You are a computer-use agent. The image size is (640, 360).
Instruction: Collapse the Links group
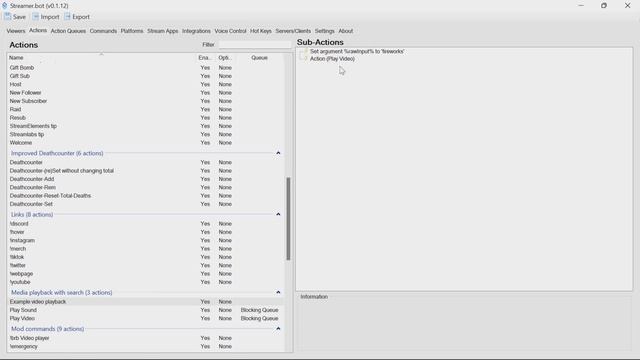pyautogui.click(x=278, y=214)
